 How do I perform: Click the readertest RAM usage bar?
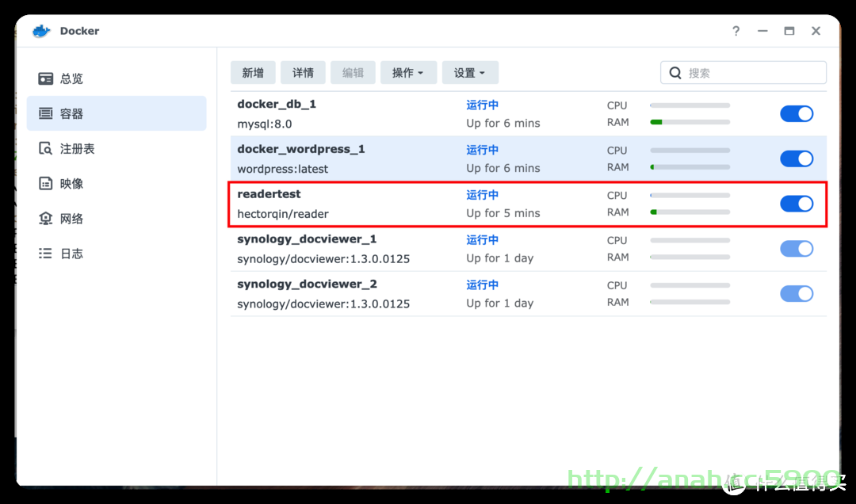coord(690,212)
